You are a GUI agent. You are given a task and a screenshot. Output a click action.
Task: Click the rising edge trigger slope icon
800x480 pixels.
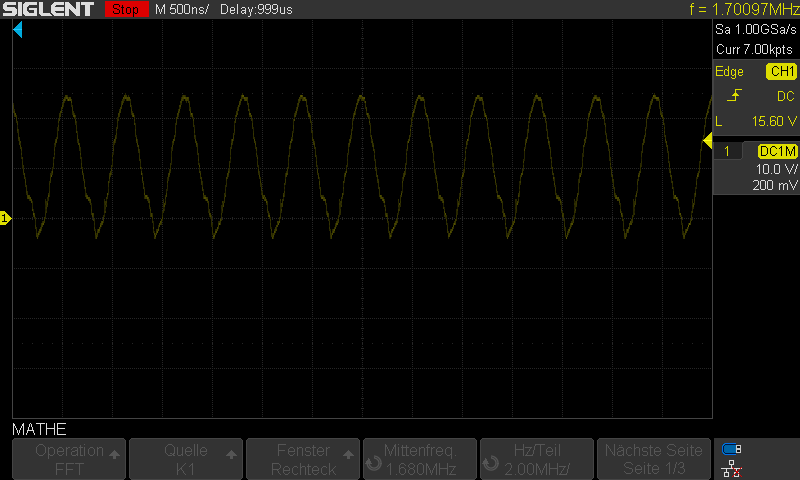[734, 95]
